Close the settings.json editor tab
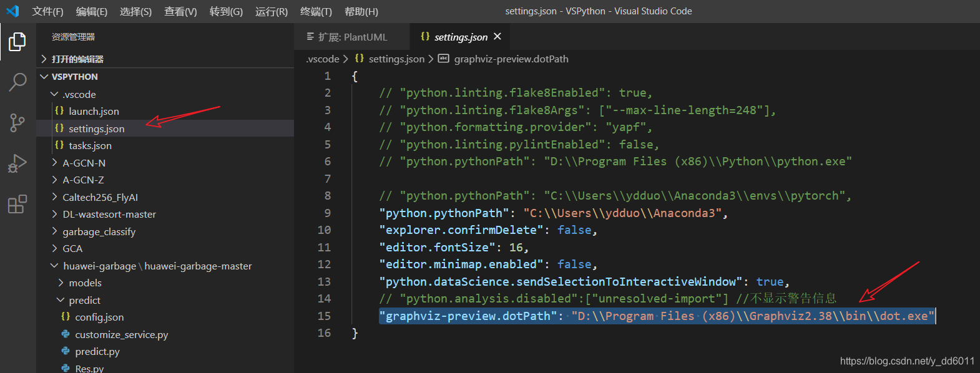 pos(497,36)
